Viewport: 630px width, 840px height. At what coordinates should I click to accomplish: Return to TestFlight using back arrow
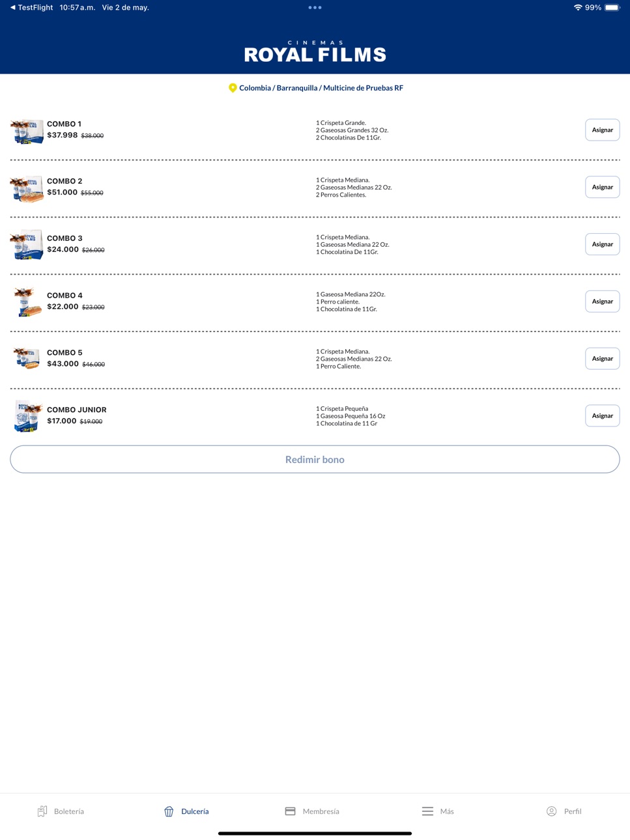12,8
